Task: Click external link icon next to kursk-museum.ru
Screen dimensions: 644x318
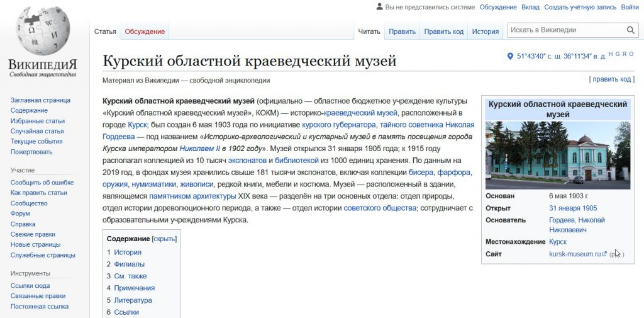Action: [x=604, y=254]
